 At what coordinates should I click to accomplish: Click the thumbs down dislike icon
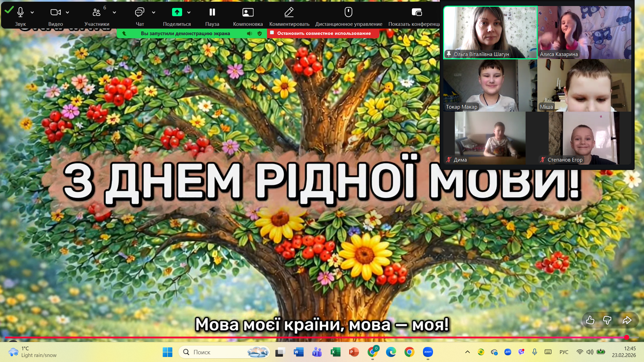tap(607, 320)
